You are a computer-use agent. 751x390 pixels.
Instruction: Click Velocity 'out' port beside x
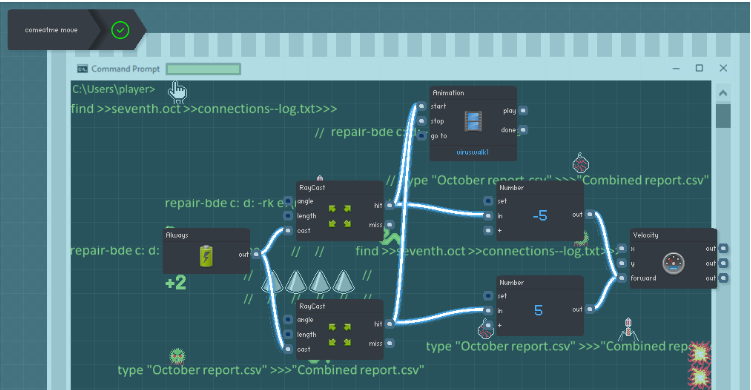click(723, 248)
